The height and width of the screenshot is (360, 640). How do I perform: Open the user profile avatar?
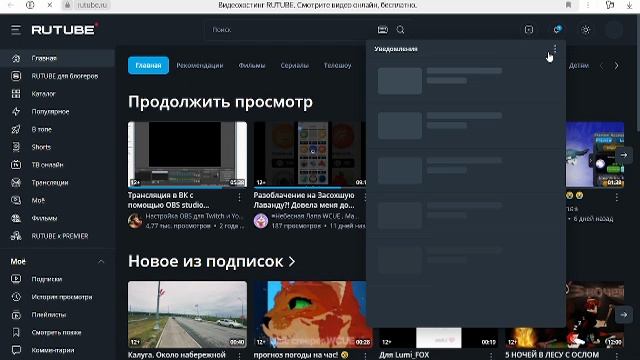(x=614, y=30)
